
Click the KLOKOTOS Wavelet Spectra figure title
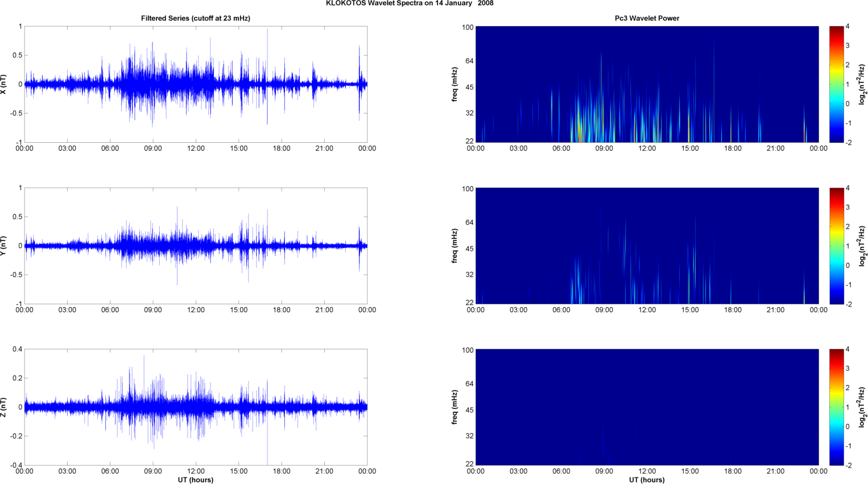(x=410, y=3)
